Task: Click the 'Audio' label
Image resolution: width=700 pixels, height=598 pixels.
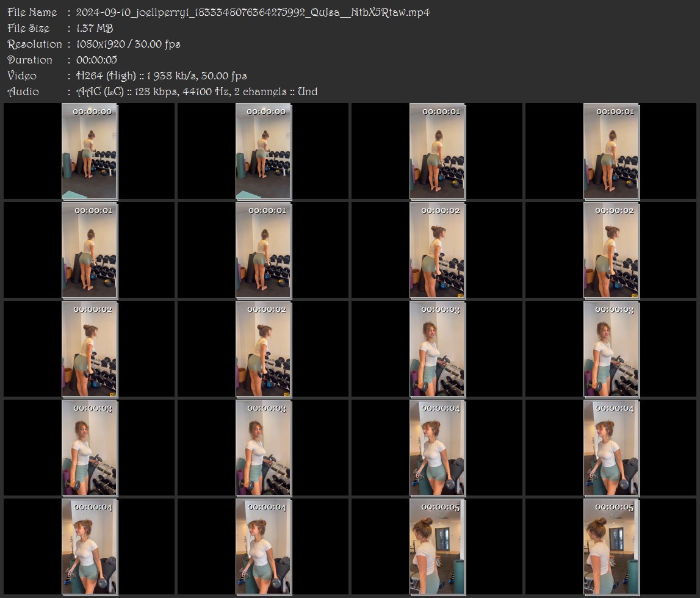Action: coord(23,92)
